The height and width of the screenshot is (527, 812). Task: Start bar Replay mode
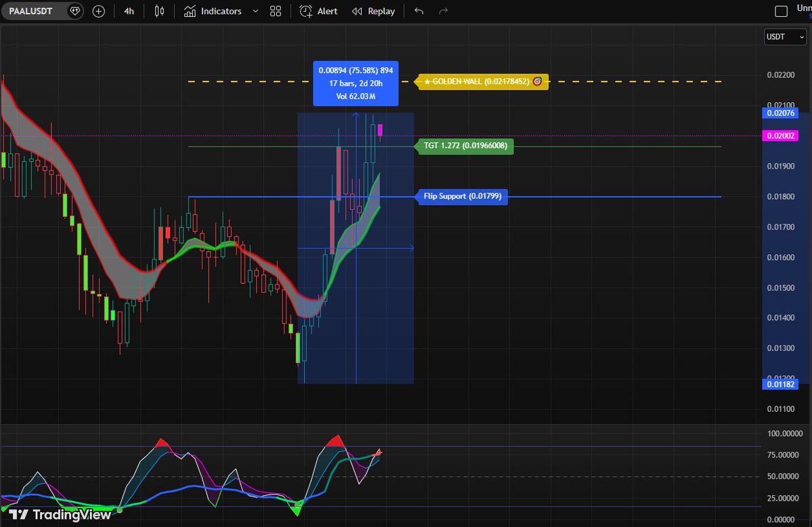[x=373, y=11]
